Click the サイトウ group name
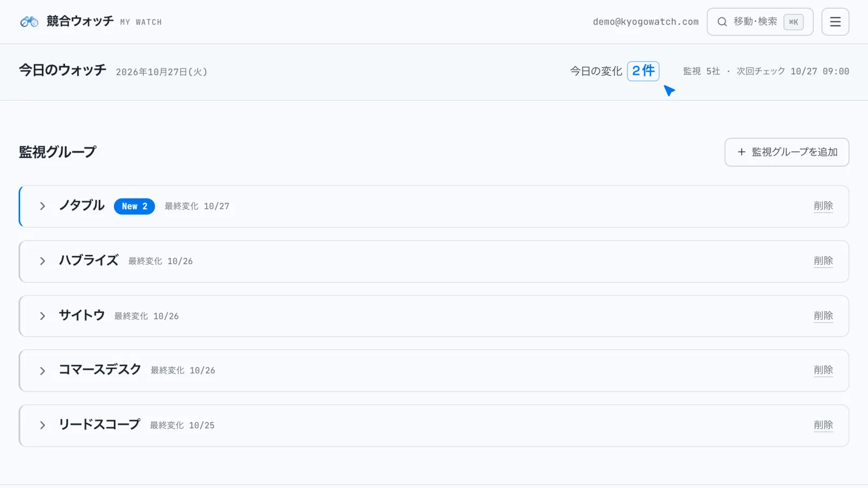868x488 pixels. coord(81,315)
